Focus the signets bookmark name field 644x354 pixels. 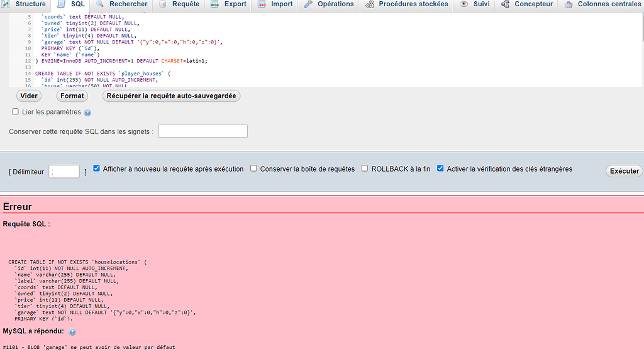[203, 131]
